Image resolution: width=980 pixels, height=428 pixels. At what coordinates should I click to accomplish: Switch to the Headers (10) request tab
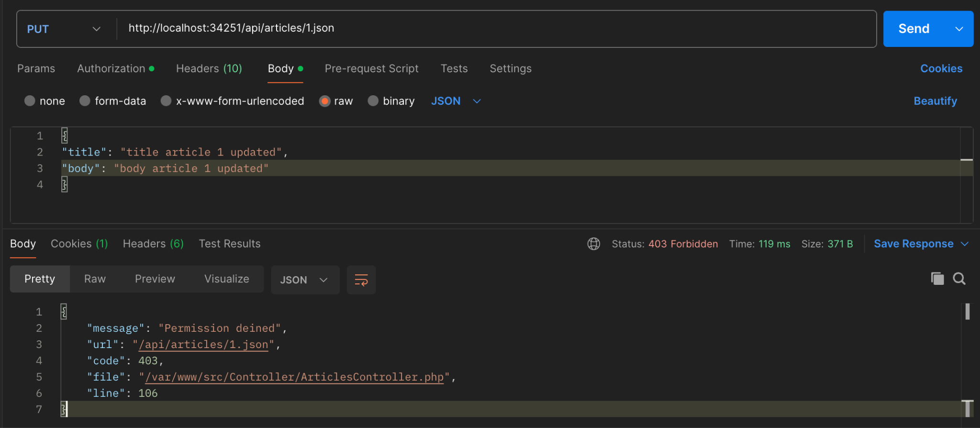pos(209,69)
